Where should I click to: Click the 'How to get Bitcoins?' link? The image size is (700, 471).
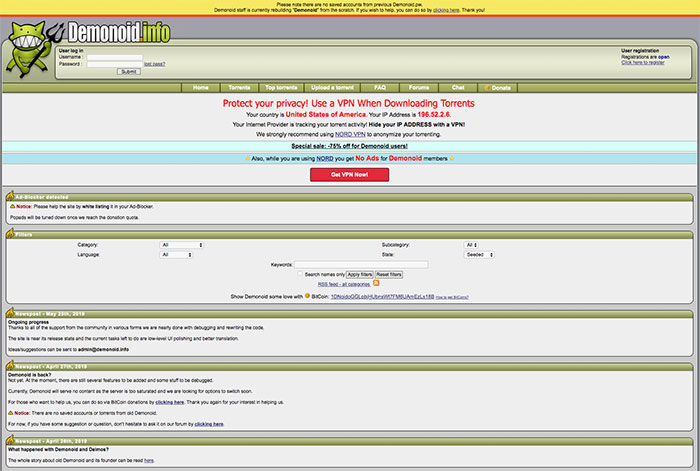tap(452, 297)
